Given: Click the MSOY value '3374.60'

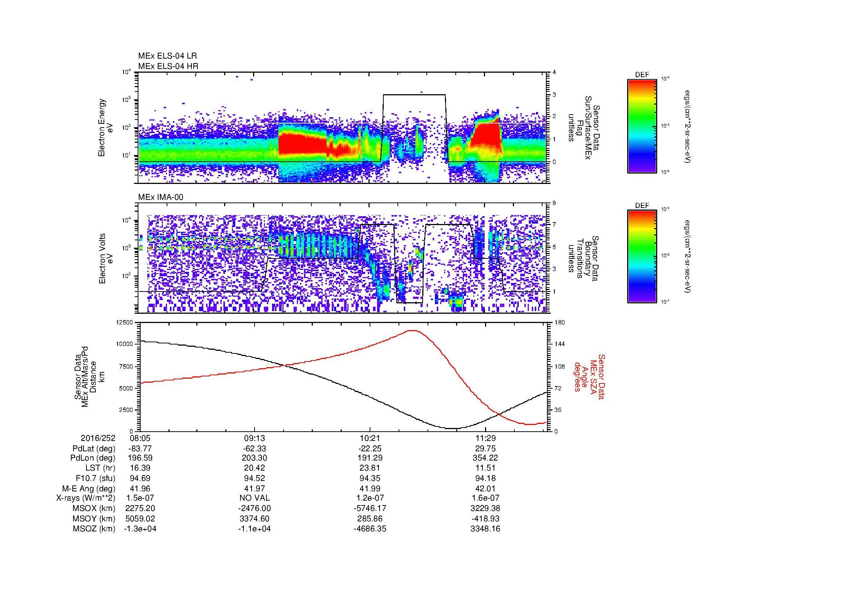Looking at the screenshot, I should pyautogui.click(x=255, y=518).
